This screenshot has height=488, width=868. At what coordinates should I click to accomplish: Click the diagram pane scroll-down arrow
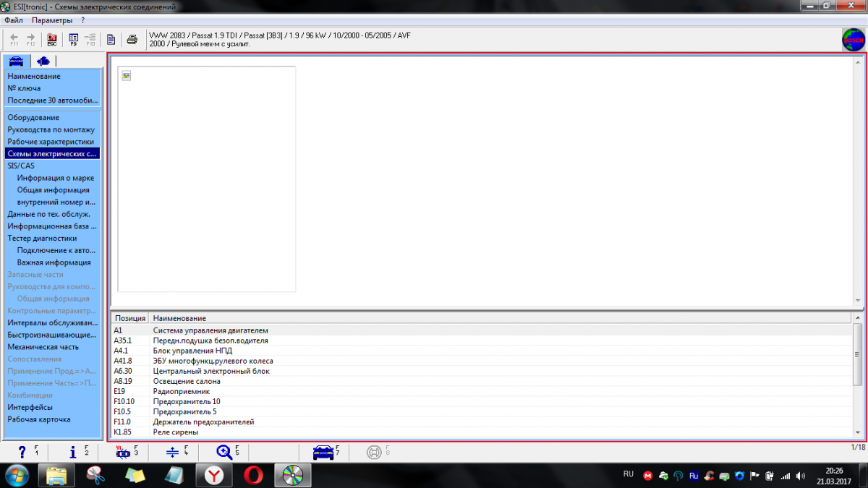click(x=858, y=301)
